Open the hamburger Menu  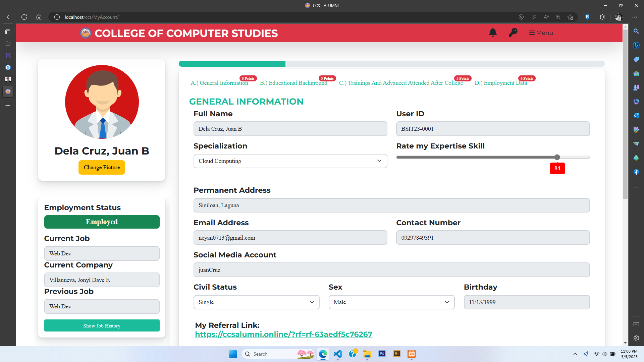point(541,33)
